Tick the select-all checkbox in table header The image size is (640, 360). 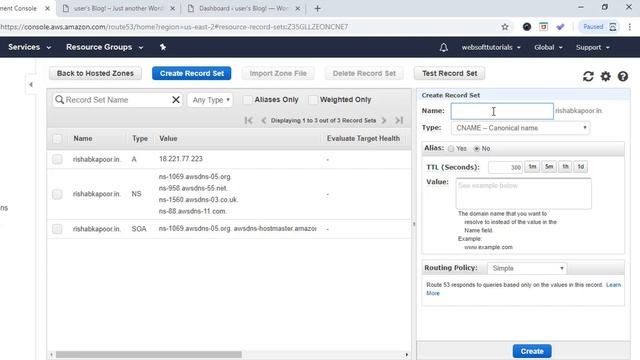[57, 139]
